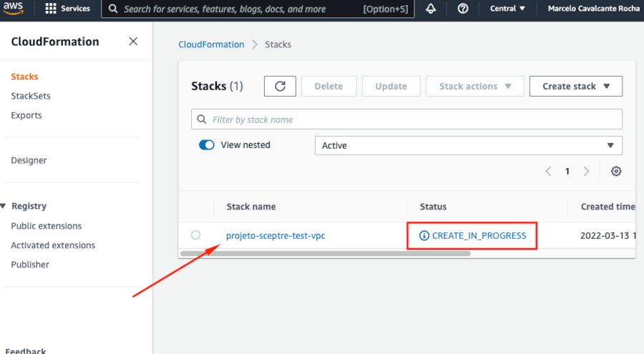Expand the Create stack dropdown
Image resolution: width=644 pixels, height=354 pixels.
575,86
